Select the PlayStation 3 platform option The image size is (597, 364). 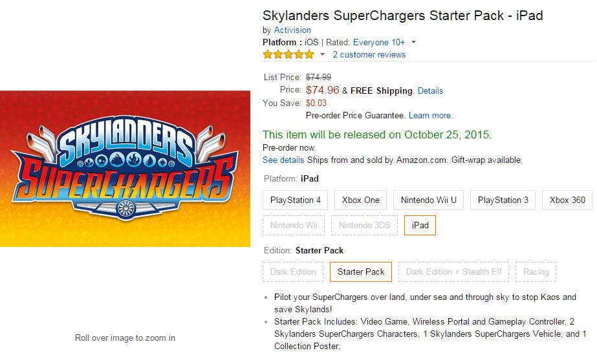coord(503,200)
